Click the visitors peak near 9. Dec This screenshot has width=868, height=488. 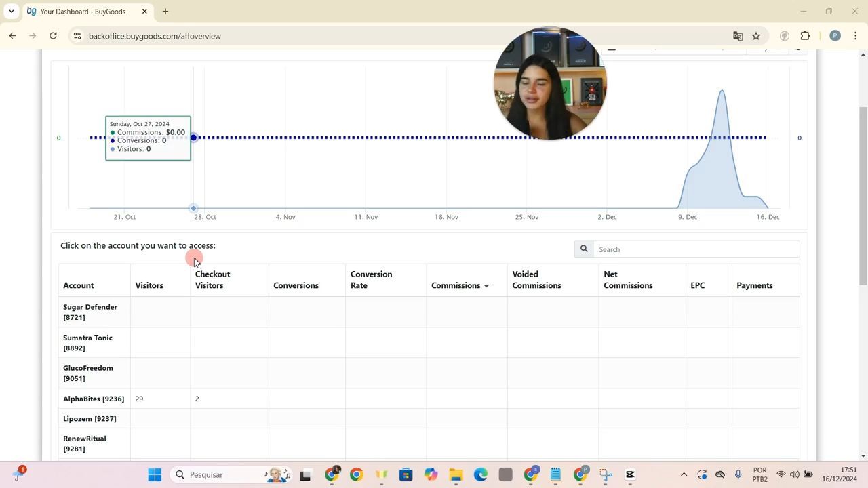722,91
